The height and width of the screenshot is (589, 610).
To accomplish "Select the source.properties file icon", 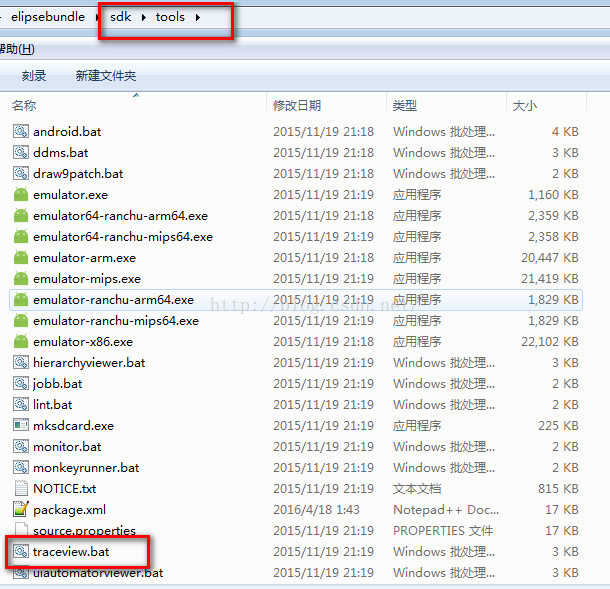I will 21,530.
